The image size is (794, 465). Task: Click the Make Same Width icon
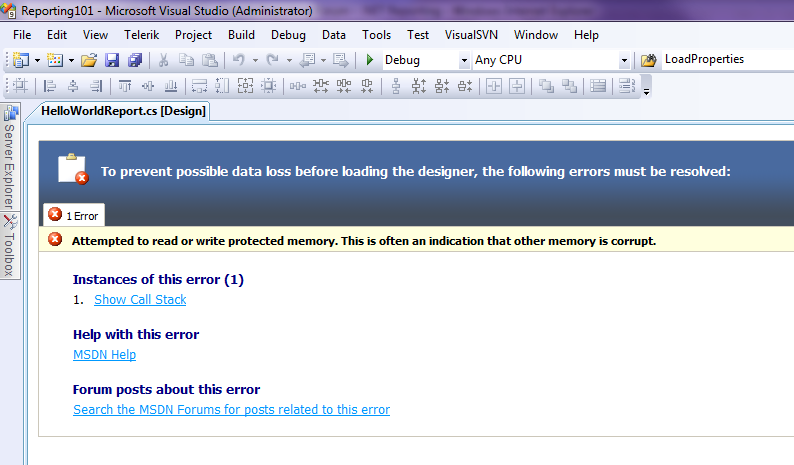point(199,86)
